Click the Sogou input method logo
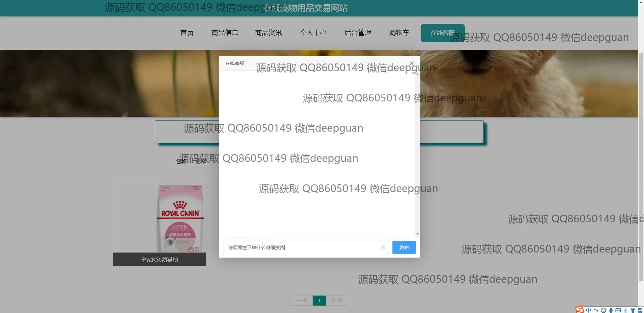The width and height of the screenshot is (644, 313). point(580,310)
